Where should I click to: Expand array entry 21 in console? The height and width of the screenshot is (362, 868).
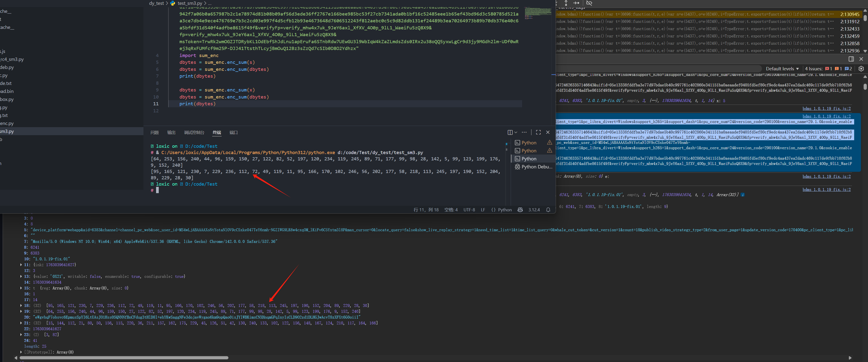[21, 323]
